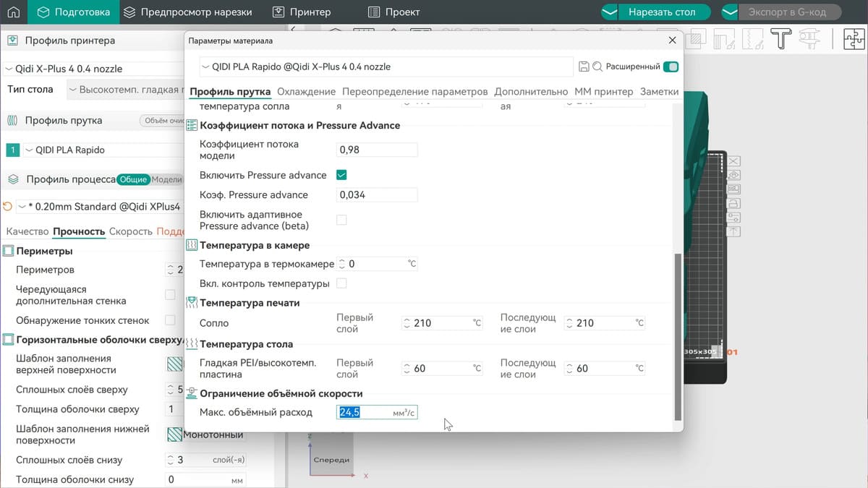
Task: Disable the Включить Pressure advance checkbox
Action: point(341,174)
